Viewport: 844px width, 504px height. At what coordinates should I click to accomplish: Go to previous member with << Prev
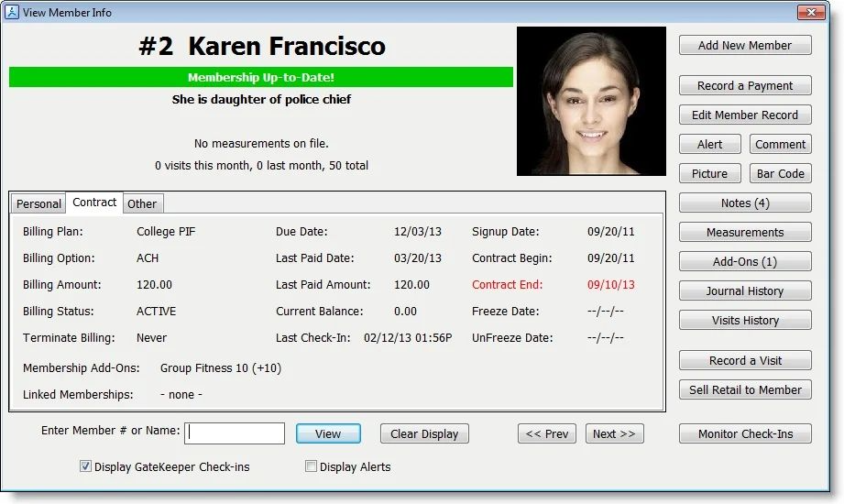547,434
